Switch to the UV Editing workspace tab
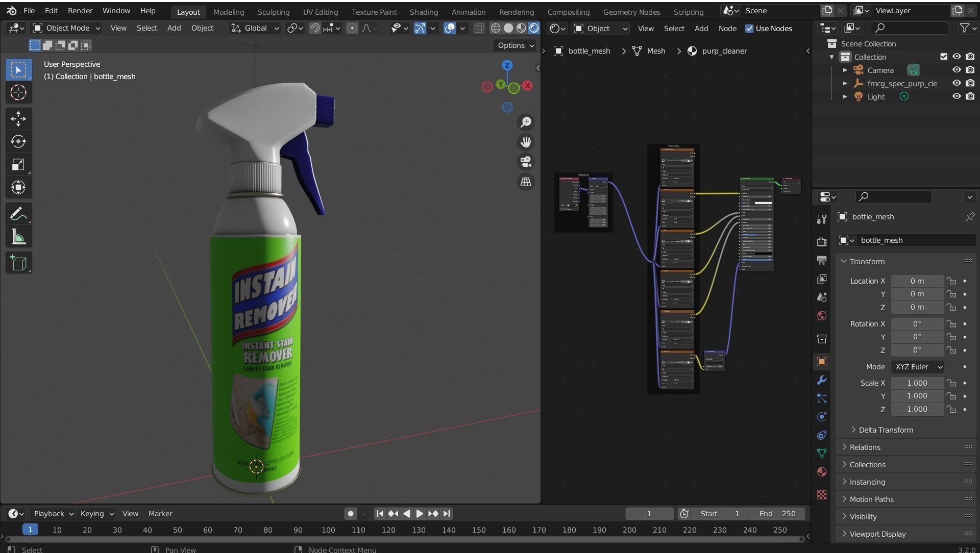980x553 pixels. (320, 12)
